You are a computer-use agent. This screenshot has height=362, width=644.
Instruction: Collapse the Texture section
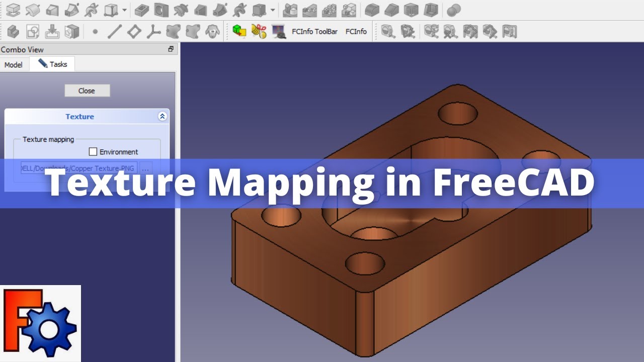162,116
